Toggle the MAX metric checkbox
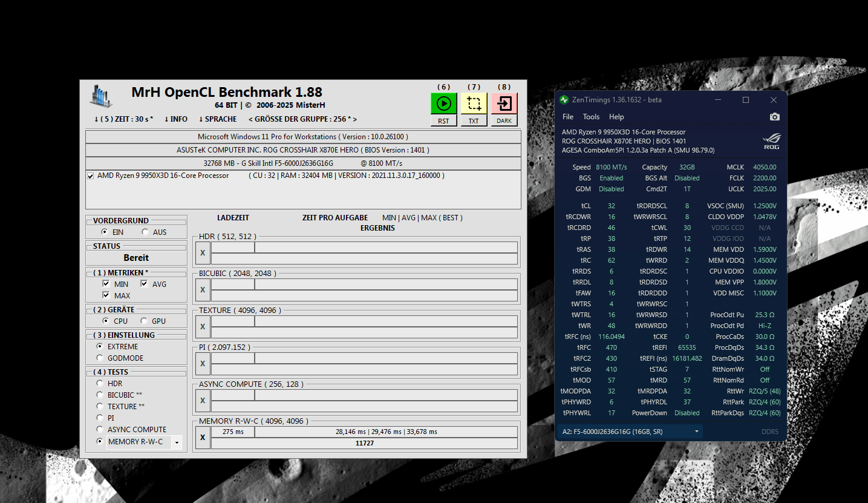The width and height of the screenshot is (868, 503). coord(106,295)
